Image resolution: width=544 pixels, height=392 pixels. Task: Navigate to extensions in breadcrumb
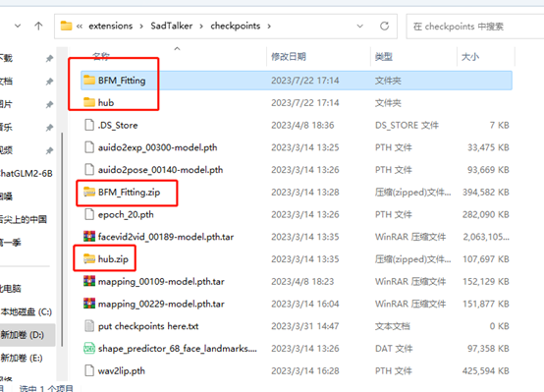click(x=111, y=27)
